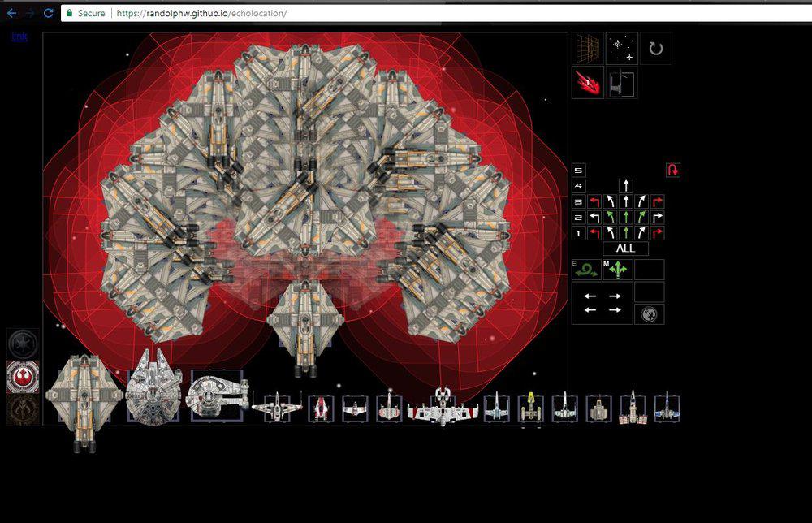Image resolution: width=812 pixels, height=523 pixels.
Task: Open the link in the top-left corner
Action: pos(19,37)
